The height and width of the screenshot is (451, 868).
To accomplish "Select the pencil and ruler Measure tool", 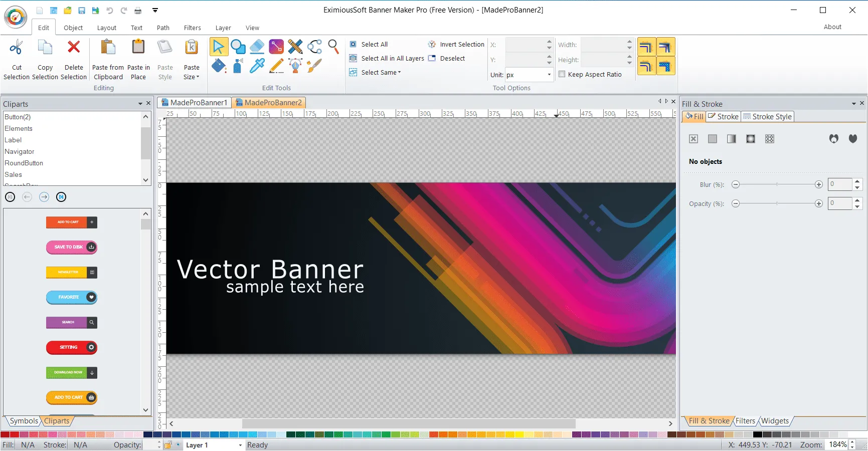I will pyautogui.click(x=295, y=47).
